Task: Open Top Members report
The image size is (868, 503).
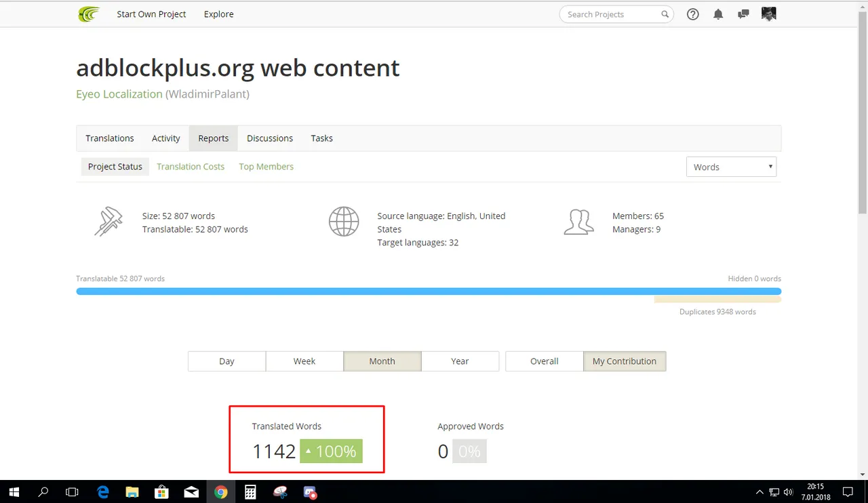Action: pos(266,167)
